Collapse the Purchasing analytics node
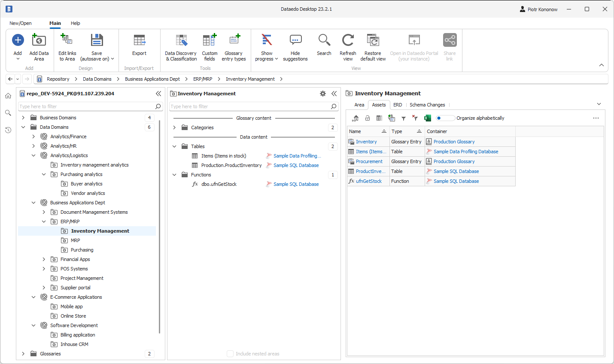 (x=44, y=174)
